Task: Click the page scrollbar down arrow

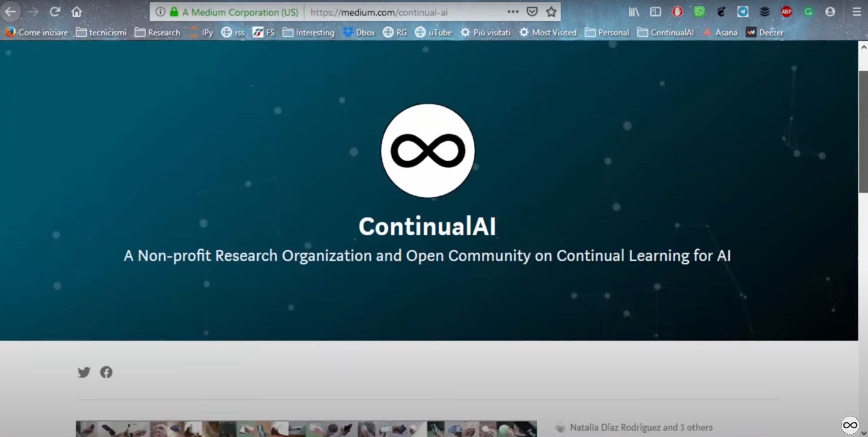Action: 864,433
